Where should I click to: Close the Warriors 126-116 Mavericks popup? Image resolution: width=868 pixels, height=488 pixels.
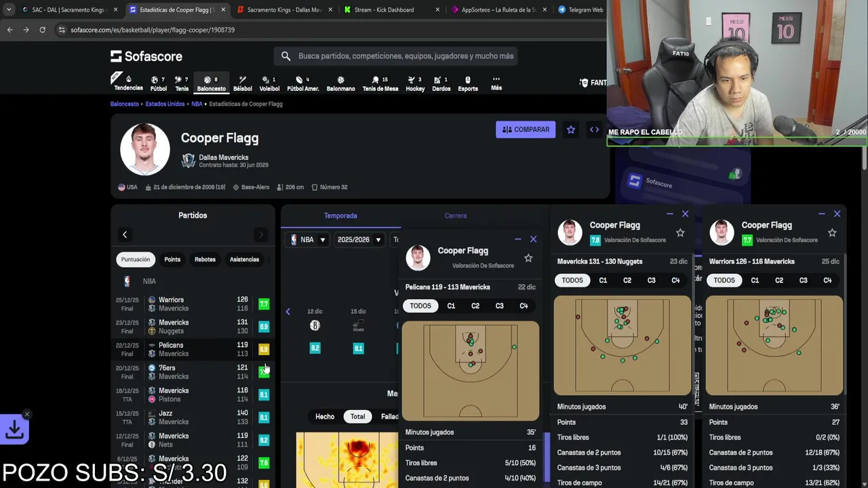click(837, 213)
